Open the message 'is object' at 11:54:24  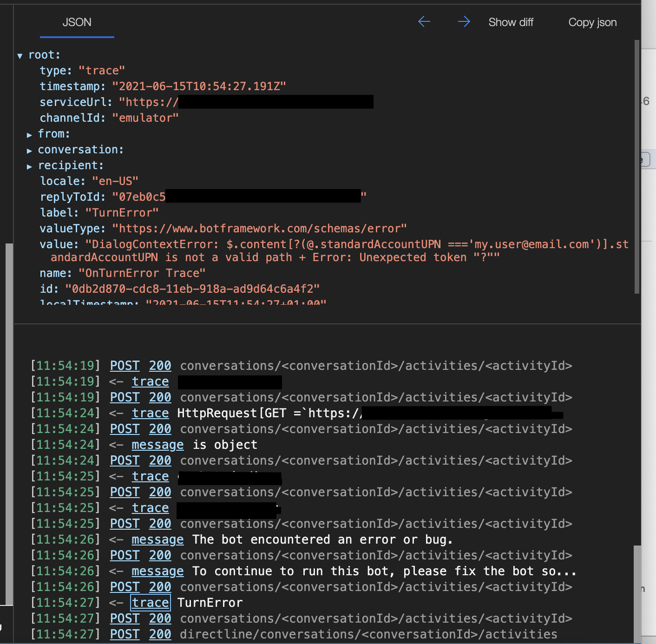pyautogui.click(x=157, y=444)
